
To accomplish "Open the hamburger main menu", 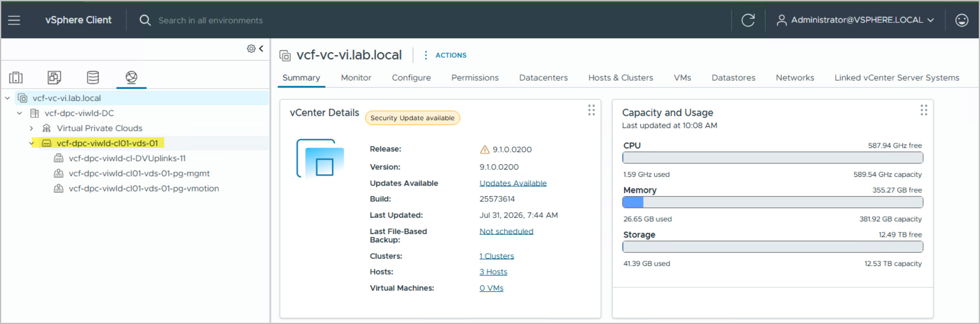I will (x=14, y=20).
